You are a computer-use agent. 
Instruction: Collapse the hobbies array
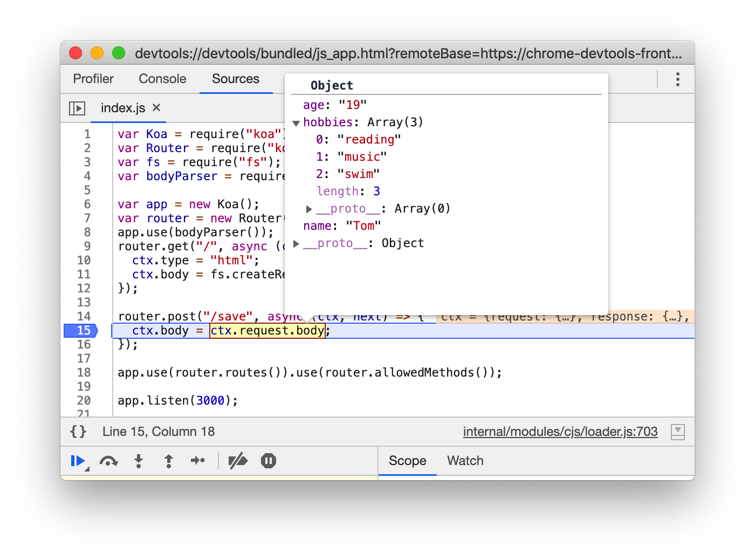[x=296, y=123]
